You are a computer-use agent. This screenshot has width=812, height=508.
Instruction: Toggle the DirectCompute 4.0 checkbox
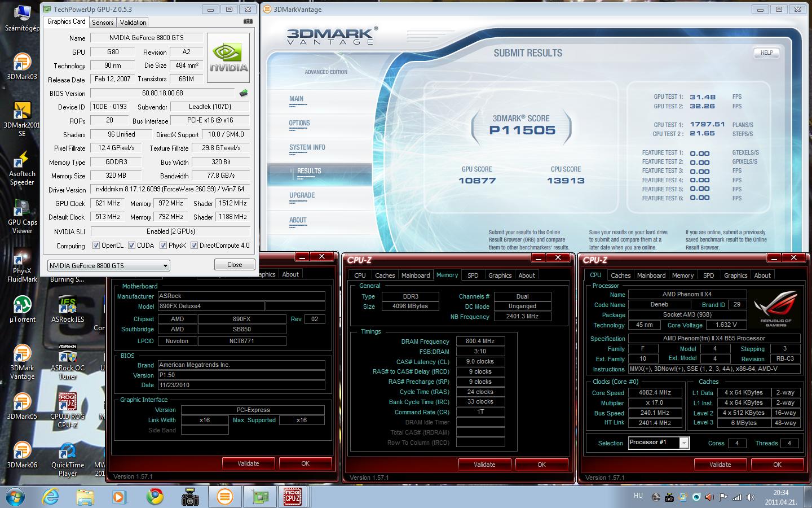point(194,246)
